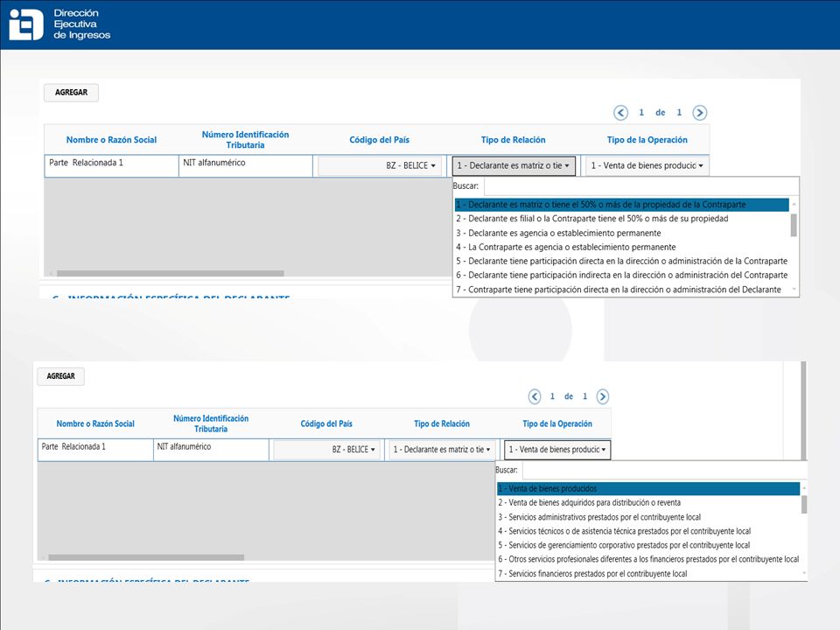Click Tipo de Relación header, lower table
The image size is (840, 630).
click(442, 423)
